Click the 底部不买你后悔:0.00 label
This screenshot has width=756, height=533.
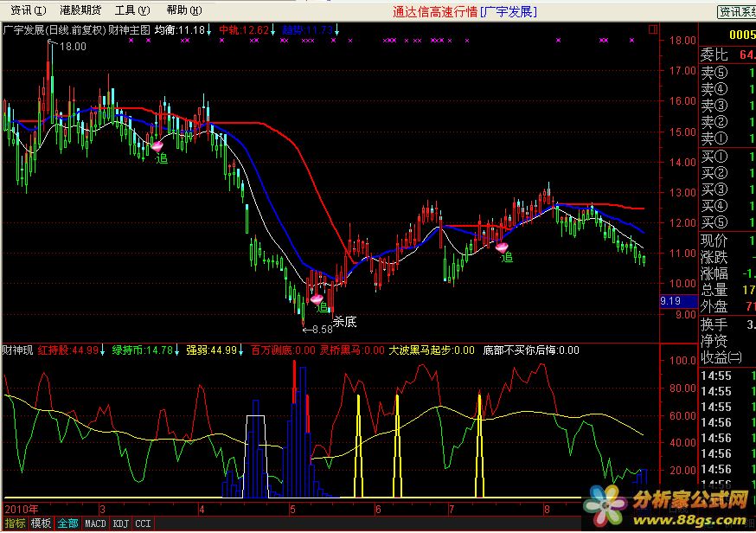tap(531, 350)
